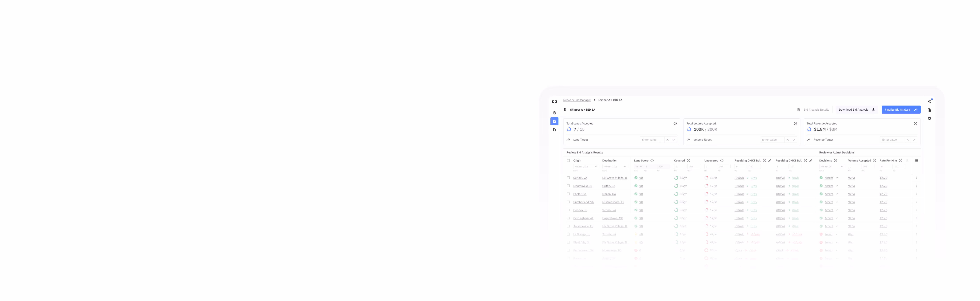Viewport: 980px width, 301px height.
Task: Go to Network File Manager breadcrumb
Action: 577,100
